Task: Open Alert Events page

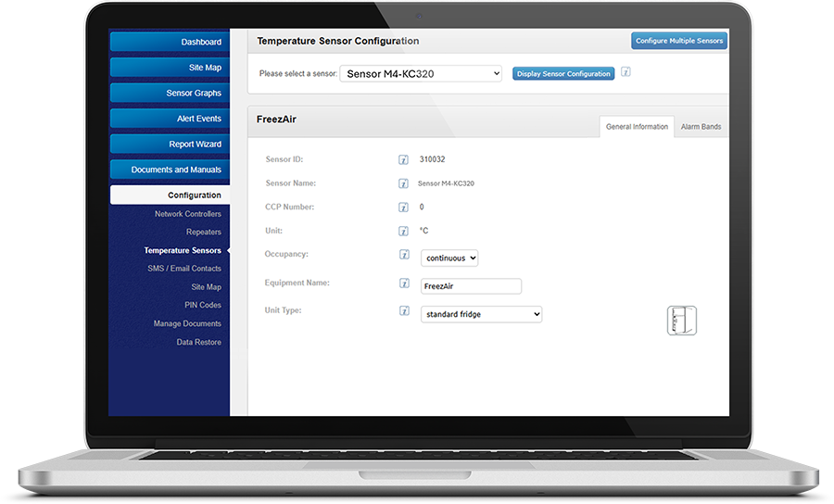Action: pos(170,119)
